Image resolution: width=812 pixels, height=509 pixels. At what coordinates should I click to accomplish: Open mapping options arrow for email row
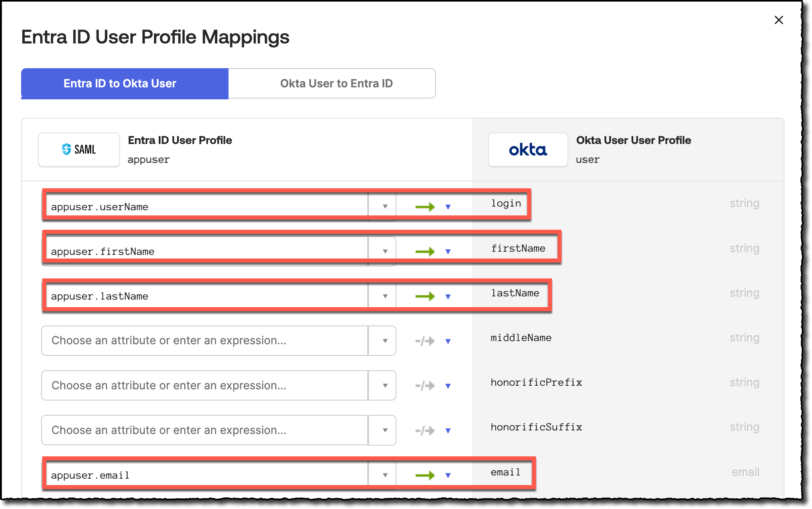tap(448, 475)
